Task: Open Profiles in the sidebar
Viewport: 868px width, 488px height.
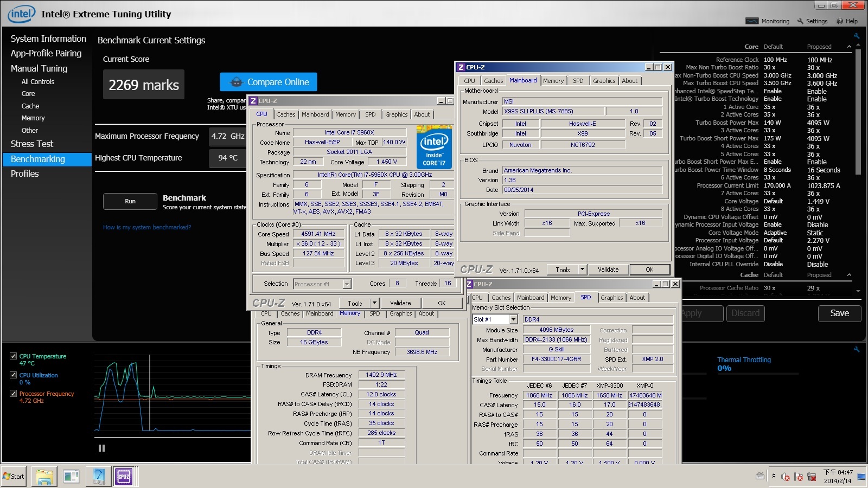Action: tap(25, 174)
